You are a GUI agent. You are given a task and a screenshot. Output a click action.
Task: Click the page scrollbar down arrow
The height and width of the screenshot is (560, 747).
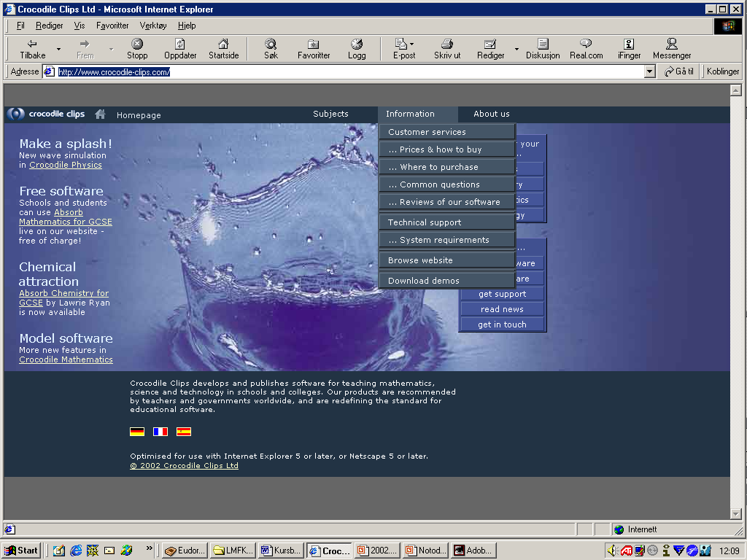736,514
